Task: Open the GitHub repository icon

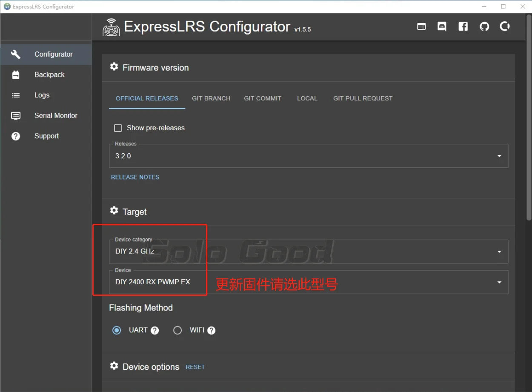Action: [484, 27]
